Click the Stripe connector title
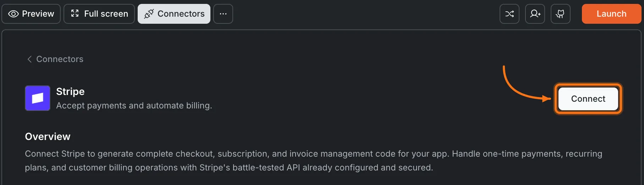The width and height of the screenshot is (644, 185). coord(70,91)
